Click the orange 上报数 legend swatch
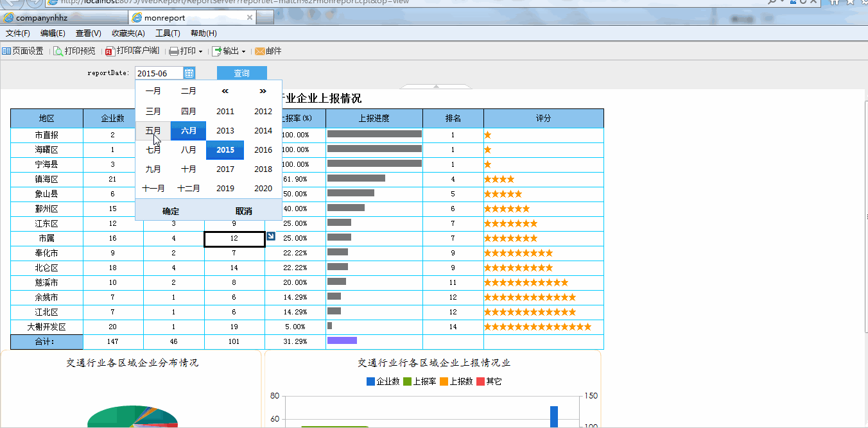868x428 pixels. (444, 381)
